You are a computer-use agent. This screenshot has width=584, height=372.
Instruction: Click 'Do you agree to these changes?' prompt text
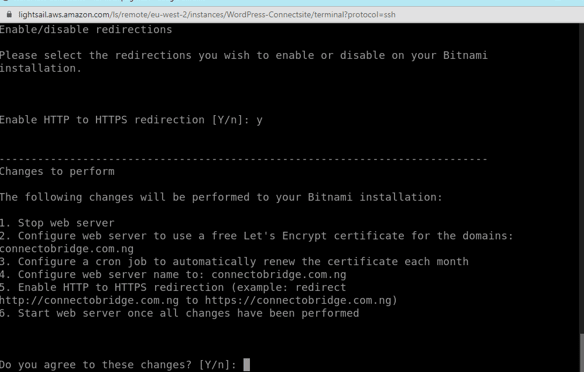118,365
